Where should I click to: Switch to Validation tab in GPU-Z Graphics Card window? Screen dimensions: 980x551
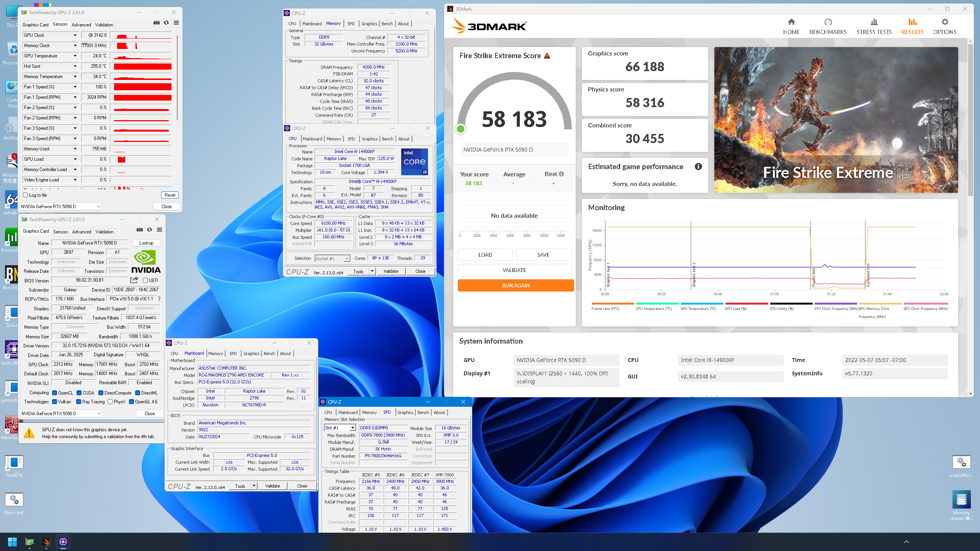click(x=105, y=232)
